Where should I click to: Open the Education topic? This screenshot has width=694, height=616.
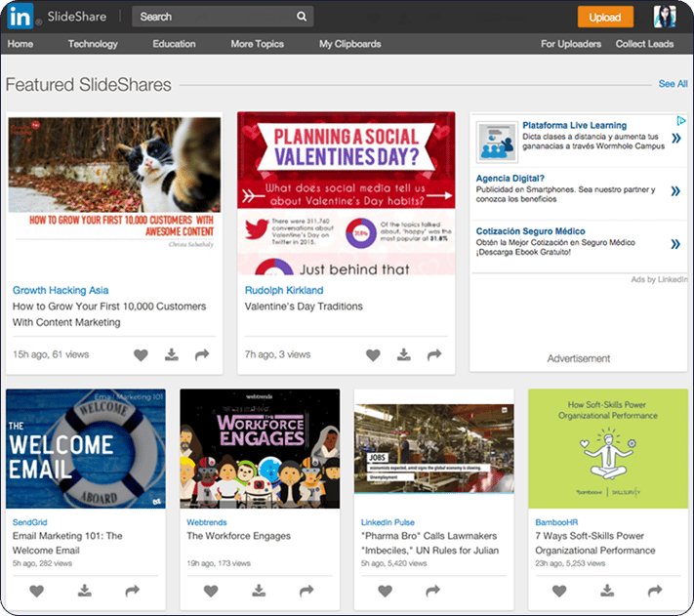(174, 44)
